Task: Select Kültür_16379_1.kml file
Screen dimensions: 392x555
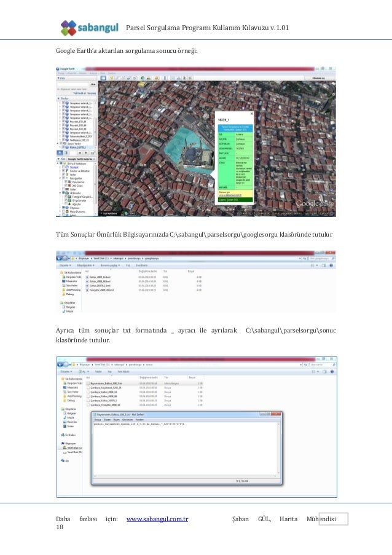Action: [x=99, y=286]
